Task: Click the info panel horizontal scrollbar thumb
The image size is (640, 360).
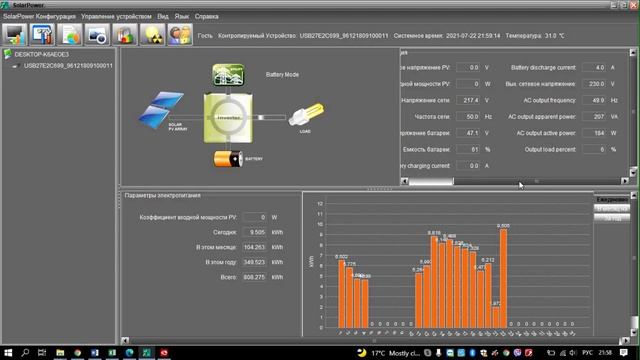Action: 431,181
